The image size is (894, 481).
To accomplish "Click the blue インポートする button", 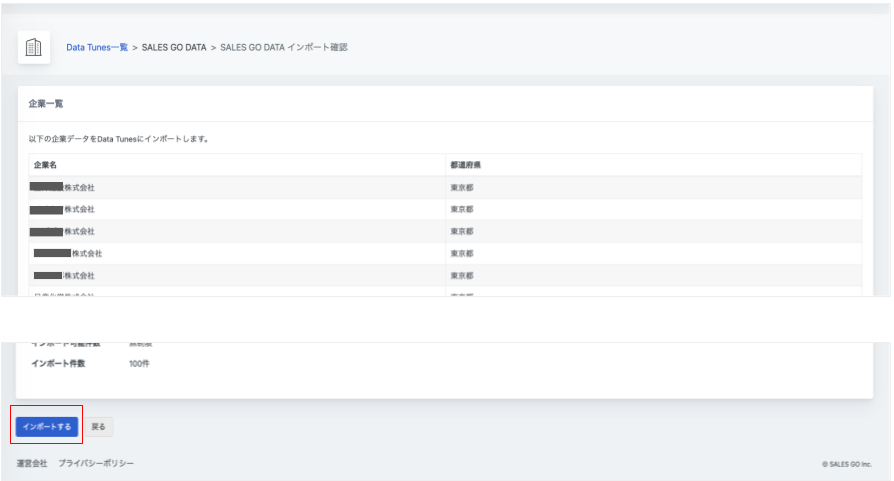I will click(x=47, y=426).
